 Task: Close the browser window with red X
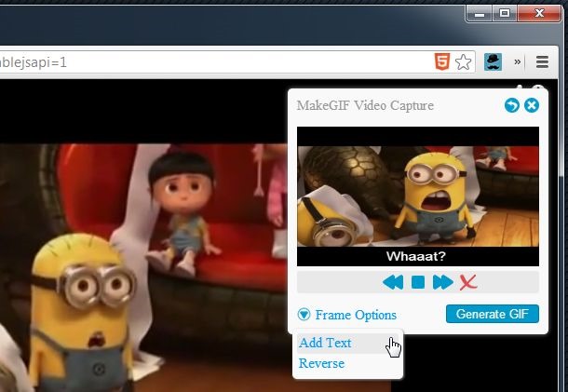click(x=539, y=13)
